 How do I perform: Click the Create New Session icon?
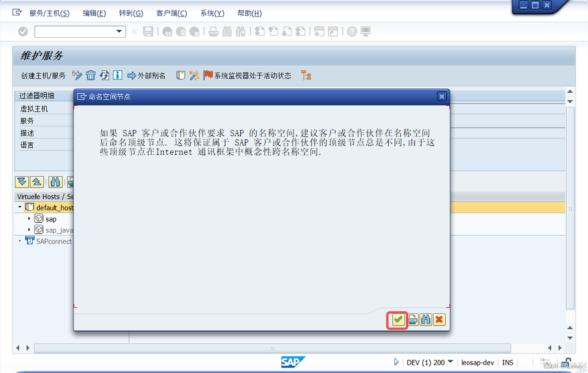coord(319,32)
